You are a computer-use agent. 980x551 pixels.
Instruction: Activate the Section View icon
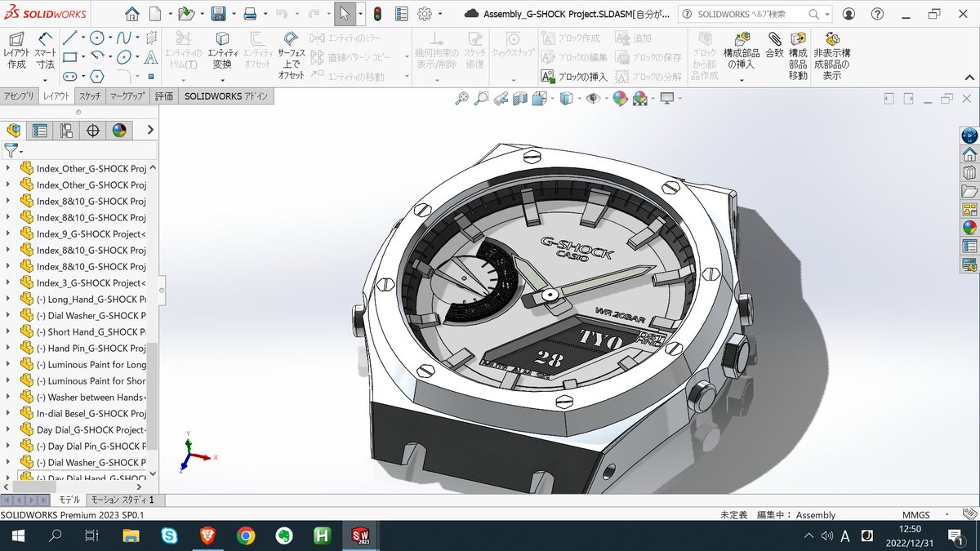click(x=519, y=99)
